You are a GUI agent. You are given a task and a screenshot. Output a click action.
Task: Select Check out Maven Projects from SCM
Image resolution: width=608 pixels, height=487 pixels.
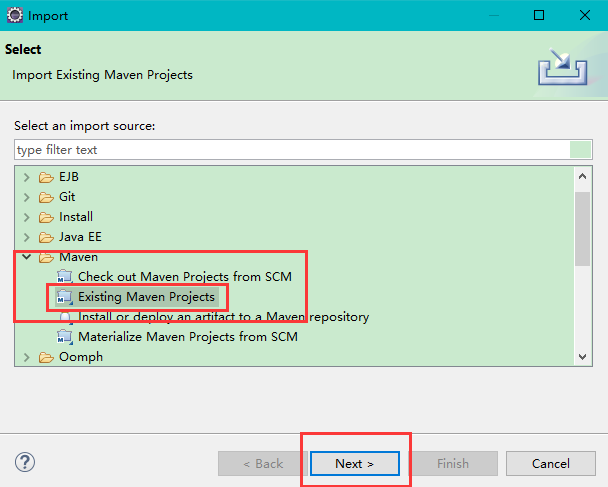(x=185, y=277)
